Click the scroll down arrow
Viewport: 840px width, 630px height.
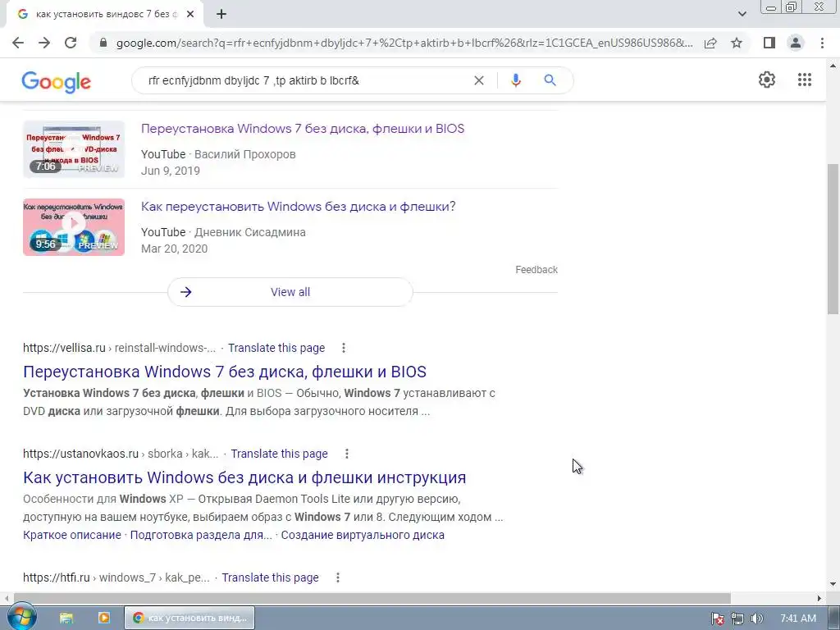(x=833, y=584)
